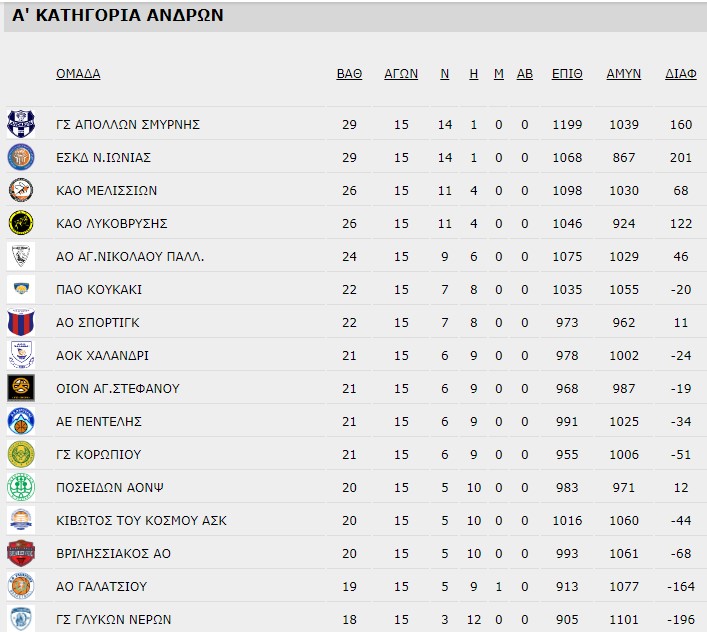Click the ΠΟΣΕΙΔΩΝ ΑΟΝΨ team logo
The height and width of the screenshot is (632, 707).
point(21,487)
